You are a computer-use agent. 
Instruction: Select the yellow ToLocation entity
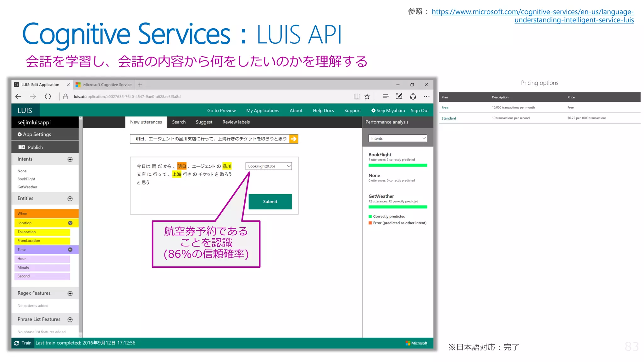click(x=42, y=232)
